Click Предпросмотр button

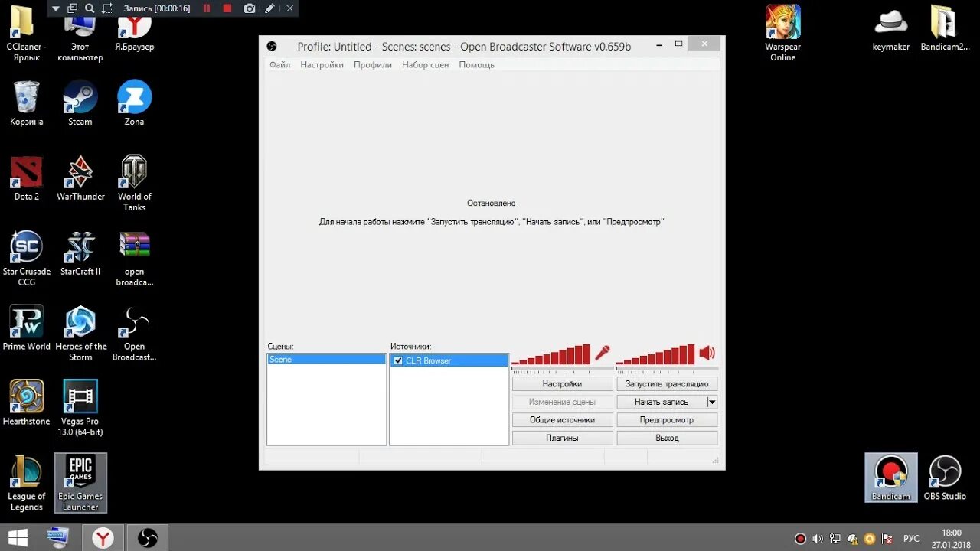coord(667,420)
